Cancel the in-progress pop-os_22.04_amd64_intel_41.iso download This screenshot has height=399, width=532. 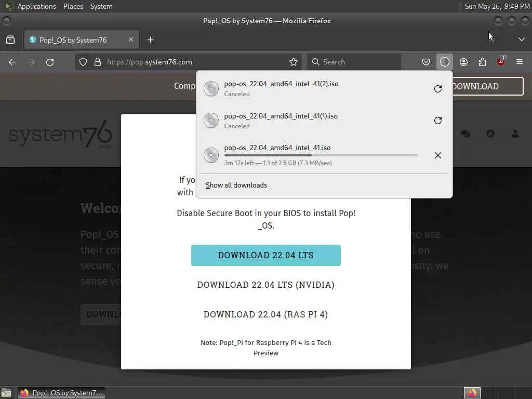click(437, 155)
